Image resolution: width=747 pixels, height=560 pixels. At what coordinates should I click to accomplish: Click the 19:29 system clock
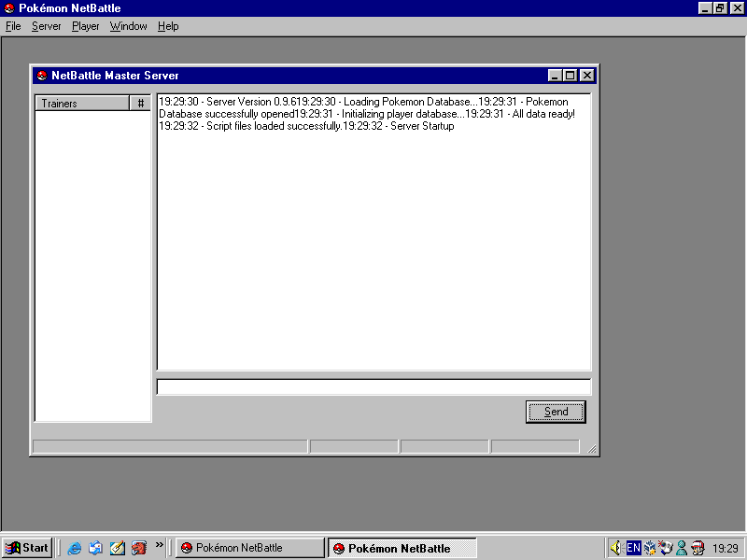(726, 549)
